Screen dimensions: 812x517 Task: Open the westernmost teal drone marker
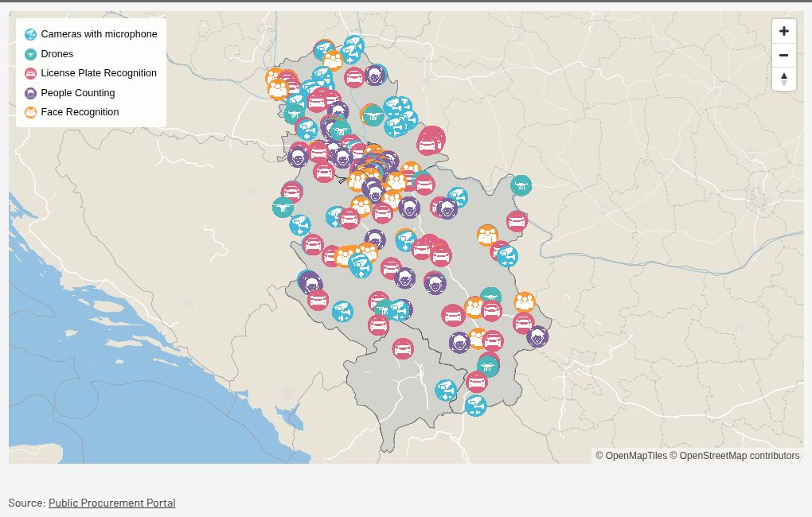[283, 208]
